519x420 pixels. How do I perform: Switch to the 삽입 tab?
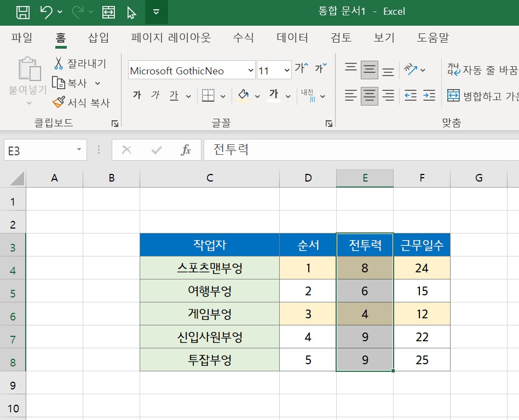(99, 38)
